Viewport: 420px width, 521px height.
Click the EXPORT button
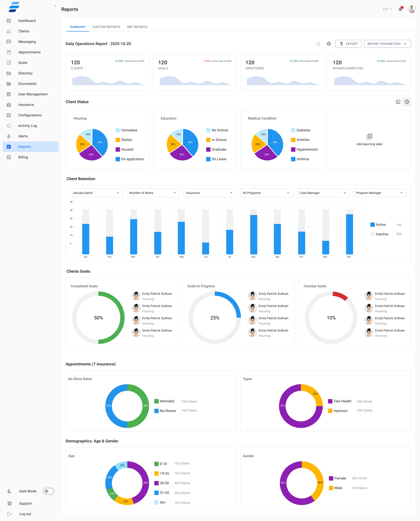tap(348, 44)
